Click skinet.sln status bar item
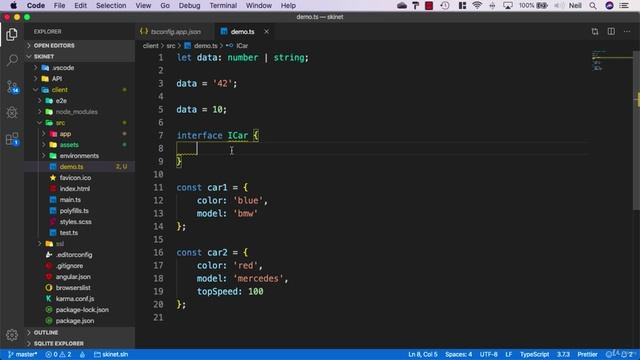640x360 pixels. pyautogui.click(x=111, y=354)
